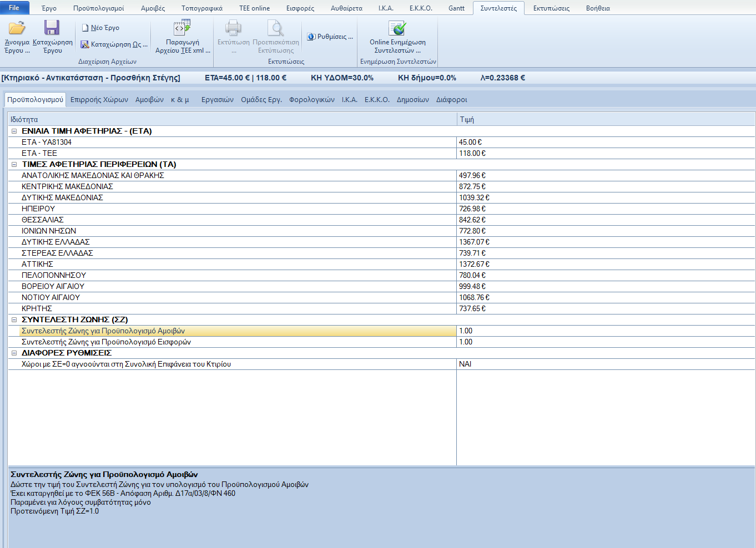Select the Φορολογικών sub-tab
Image resolution: width=756 pixels, height=548 pixels.
point(312,100)
